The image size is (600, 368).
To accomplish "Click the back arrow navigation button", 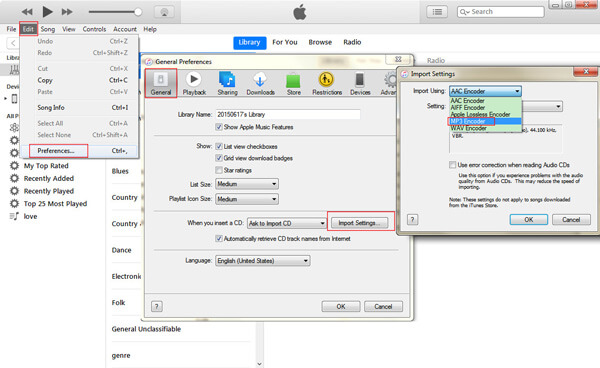I will (13, 43).
